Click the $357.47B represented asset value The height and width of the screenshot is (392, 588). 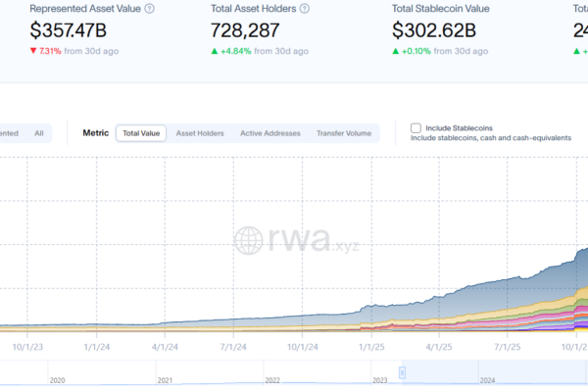click(68, 29)
